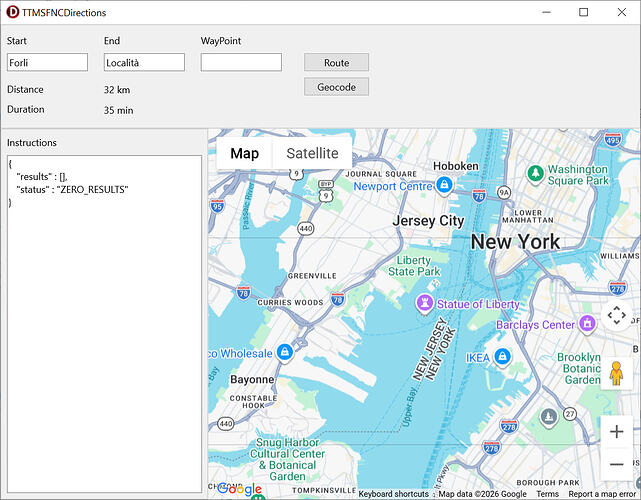The width and height of the screenshot is (641, 500).
Task: Click the 35 min duration value
Action: click(119, 110)
